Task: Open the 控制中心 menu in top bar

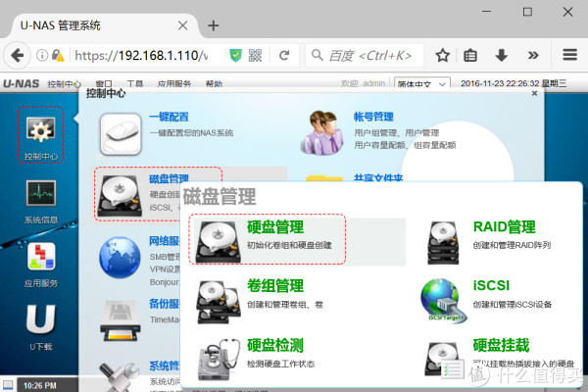Action: point(64,83)
